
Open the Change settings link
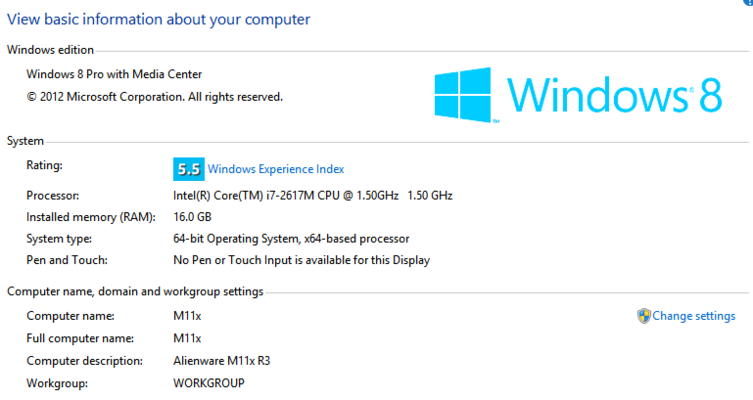pyautogui.click(x=694, y=316)
